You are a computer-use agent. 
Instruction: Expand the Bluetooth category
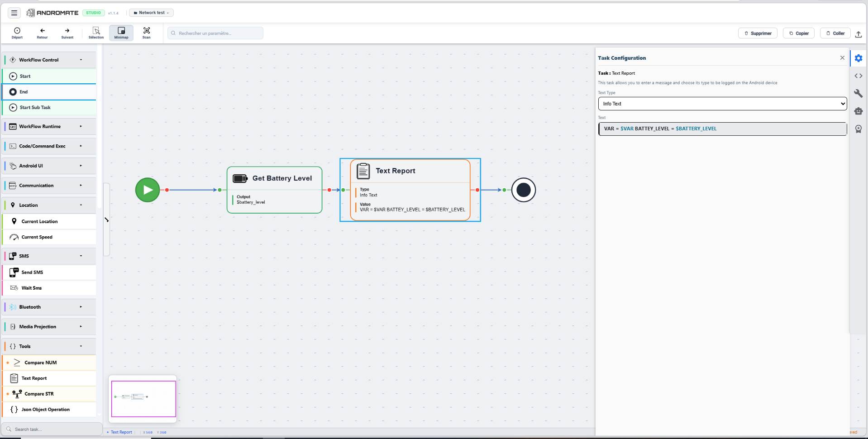click(x=50, y=307)
